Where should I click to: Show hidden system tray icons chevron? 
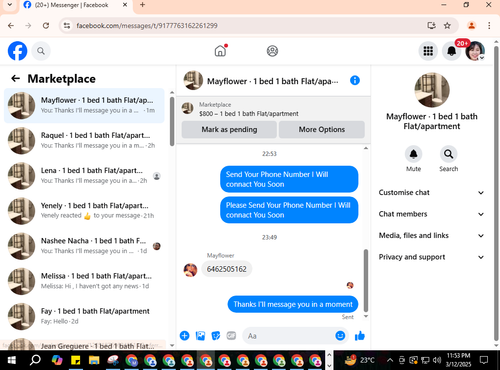click(390, 360)
